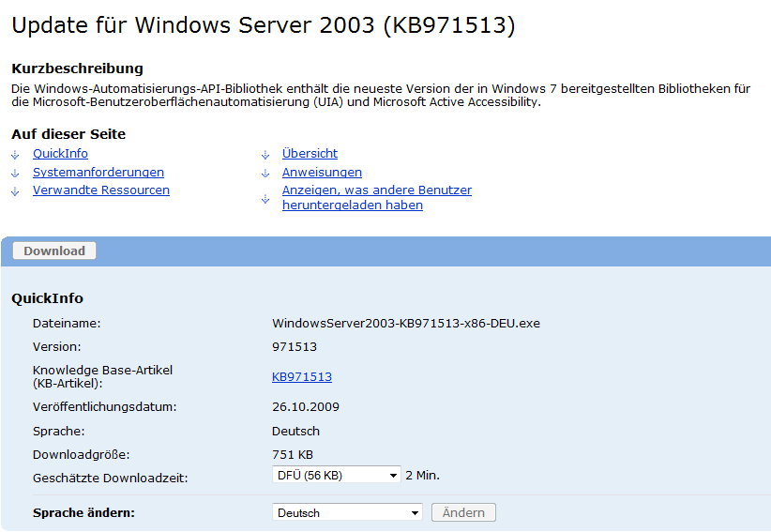Viewport: 771px width, 532px height.
Task: Open the Systemanforderungen link
Action: click(x=98, y=172)
